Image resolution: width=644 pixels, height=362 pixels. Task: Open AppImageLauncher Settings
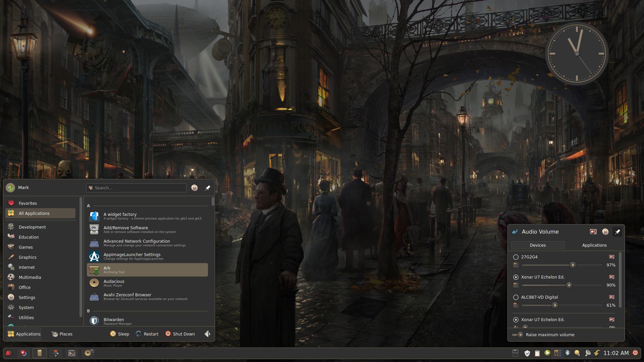point(147,256)
